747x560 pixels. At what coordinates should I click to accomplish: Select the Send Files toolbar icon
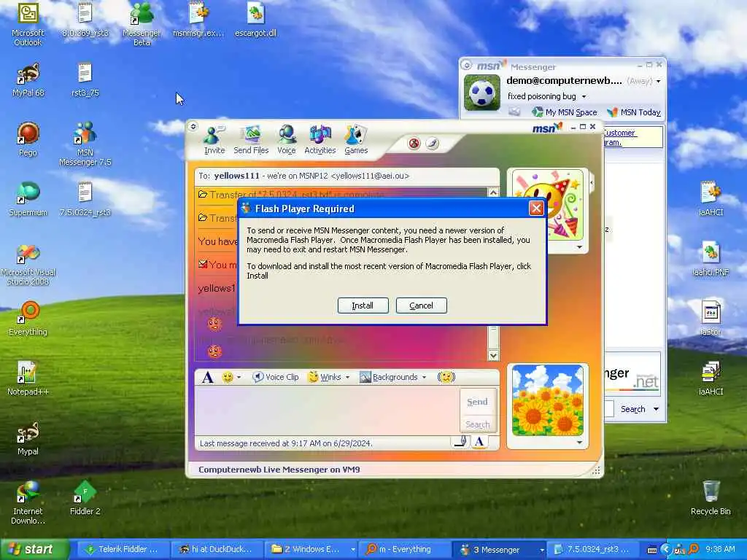pos(251,141)
